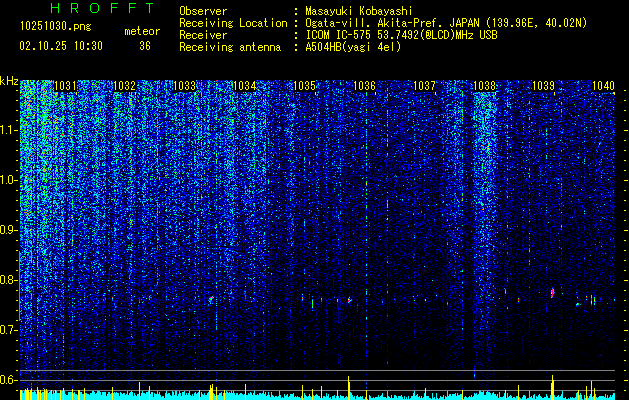Click the 1037 time marker

point(424,86)
